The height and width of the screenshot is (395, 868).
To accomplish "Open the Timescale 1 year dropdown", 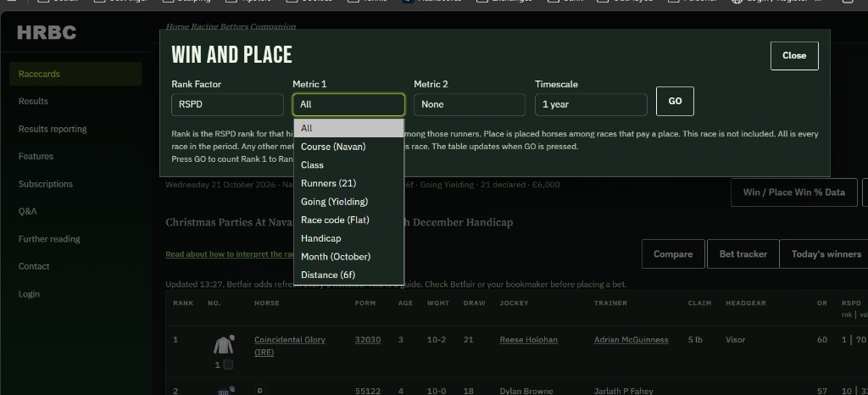I will [x=591, y=104].
